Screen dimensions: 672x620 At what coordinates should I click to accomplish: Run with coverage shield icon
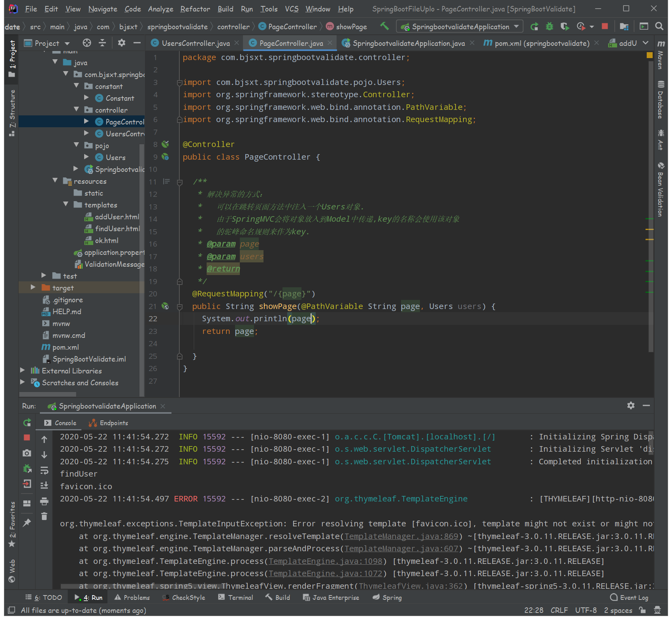(565, 26)
